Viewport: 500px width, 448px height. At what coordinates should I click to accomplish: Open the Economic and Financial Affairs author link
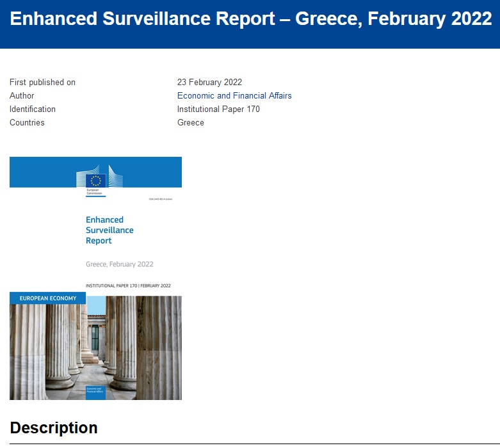coord(234,96)
